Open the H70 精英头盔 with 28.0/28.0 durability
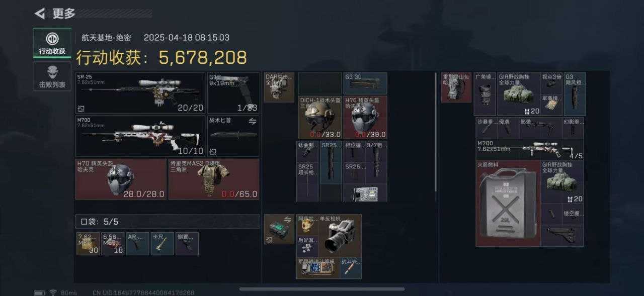The width and height of the screenshot is (644, 296). [121, 179]
